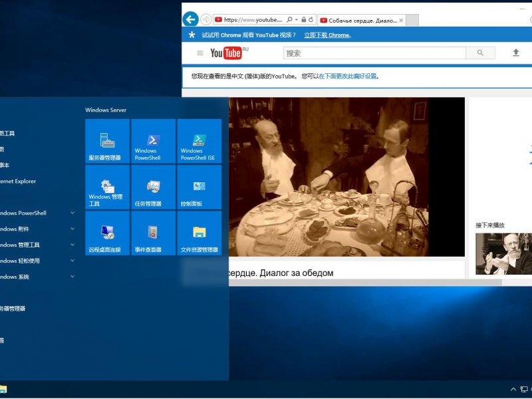This screenshot has height=399, width=532.
Task: Expand the Windows 轻松使用 folder in Start menu
Action: click(x=37, y=261)
